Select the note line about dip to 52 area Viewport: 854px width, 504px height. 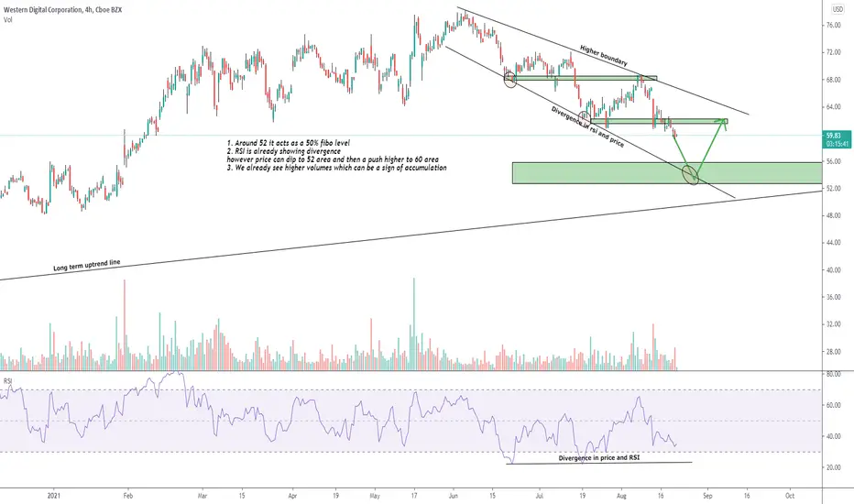point(333,159)
